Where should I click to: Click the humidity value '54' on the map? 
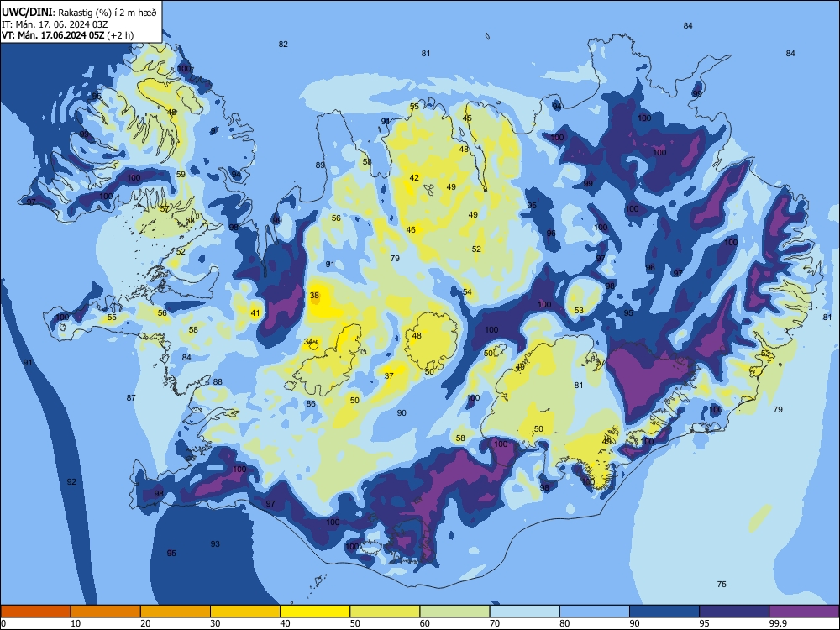468,292
